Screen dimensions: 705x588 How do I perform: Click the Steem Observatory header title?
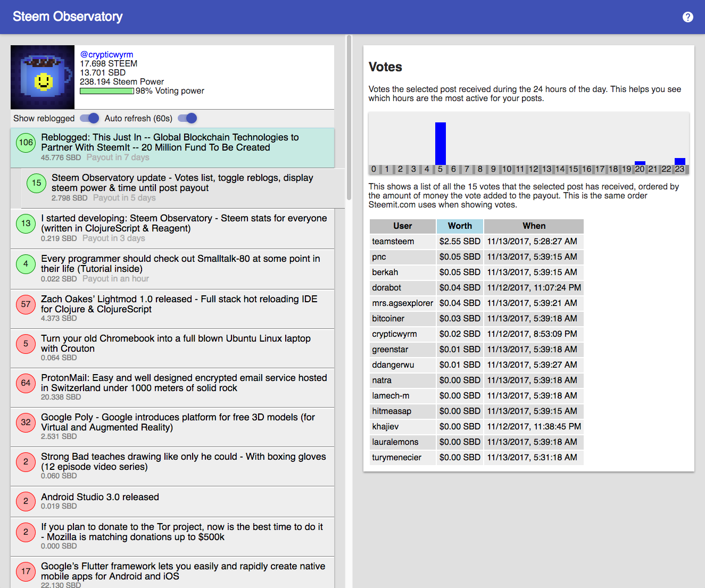68,16
